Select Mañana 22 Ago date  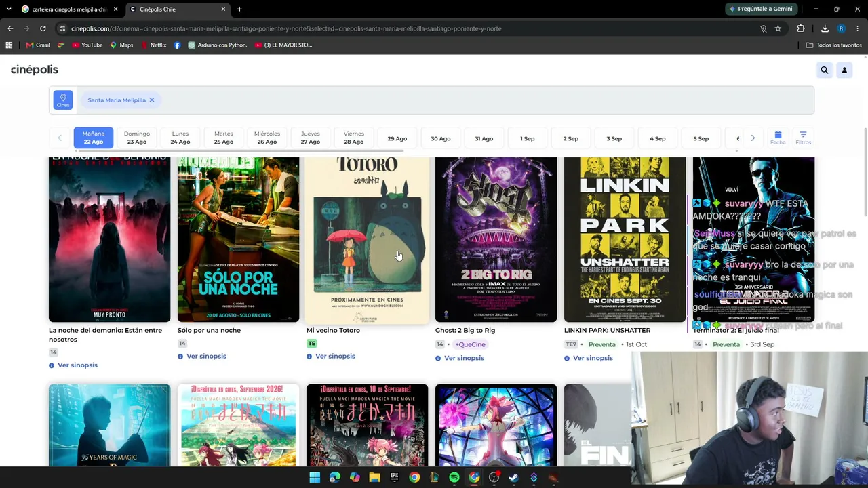pyautogui.click(x=94, y=138)
